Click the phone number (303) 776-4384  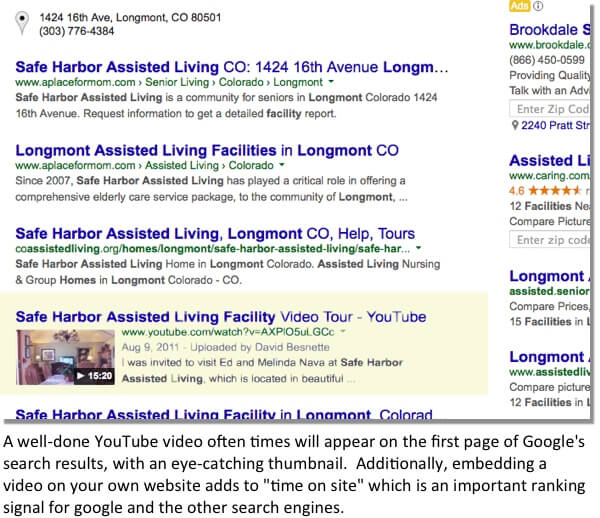click(x=77, y=31)
